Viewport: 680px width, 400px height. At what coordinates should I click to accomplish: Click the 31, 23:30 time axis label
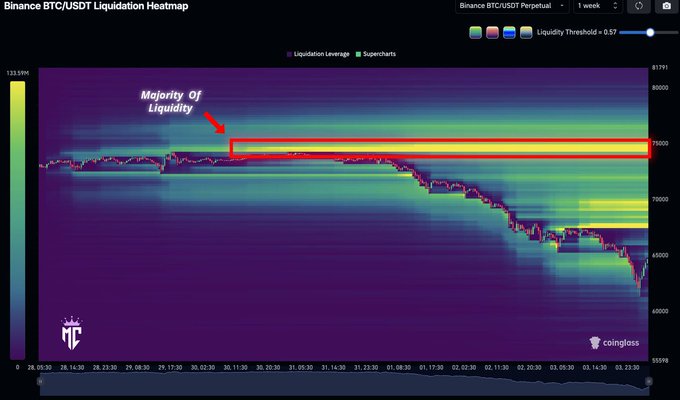point(366,367)
